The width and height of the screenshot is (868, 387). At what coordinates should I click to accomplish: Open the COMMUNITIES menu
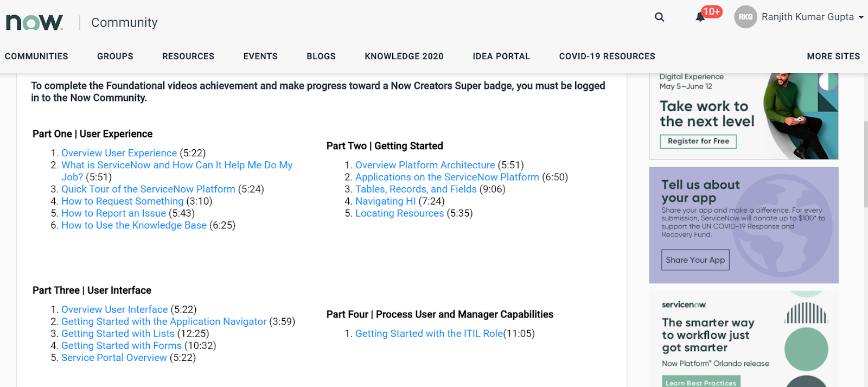click(x=36, y=56)
